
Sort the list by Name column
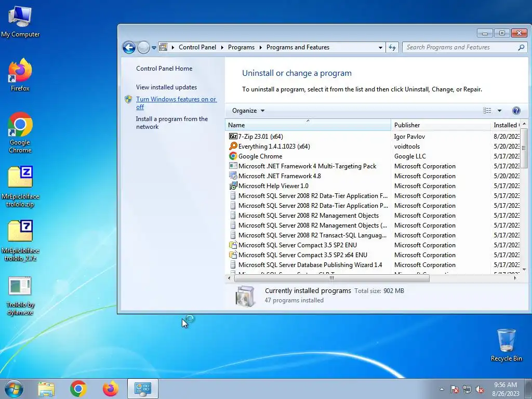(x=308, y=125)
